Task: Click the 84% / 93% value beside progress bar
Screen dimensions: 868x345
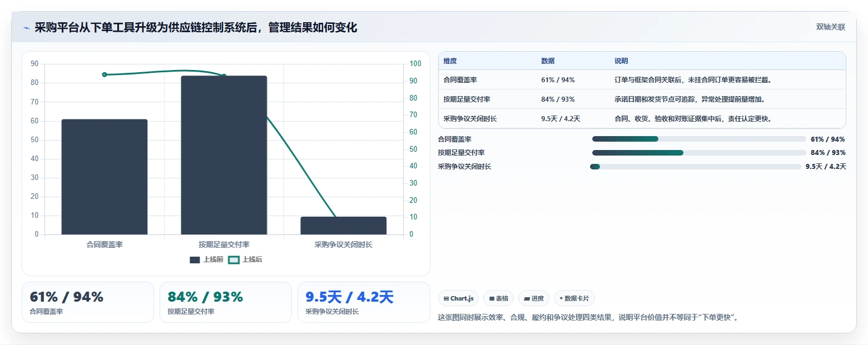Action: tap(828, 153)
